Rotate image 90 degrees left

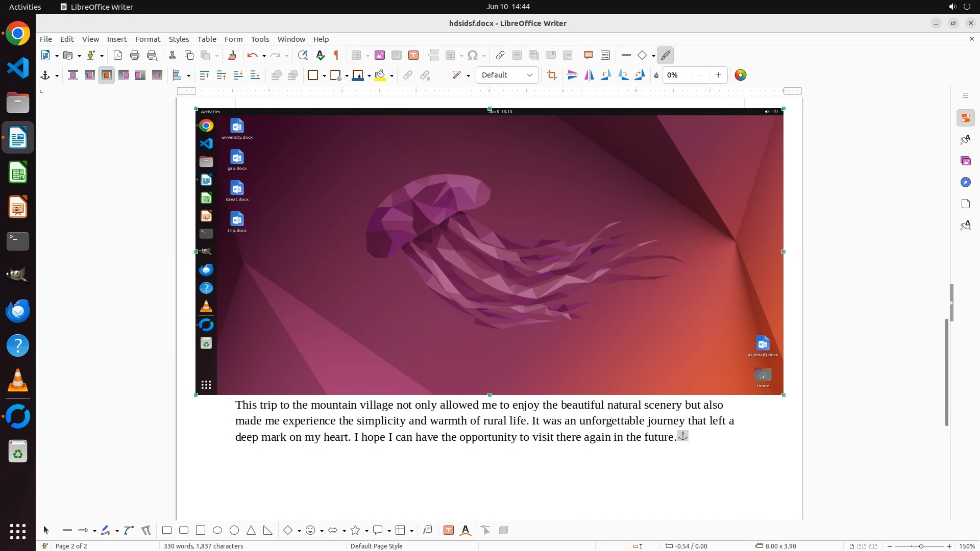[606, 76]
